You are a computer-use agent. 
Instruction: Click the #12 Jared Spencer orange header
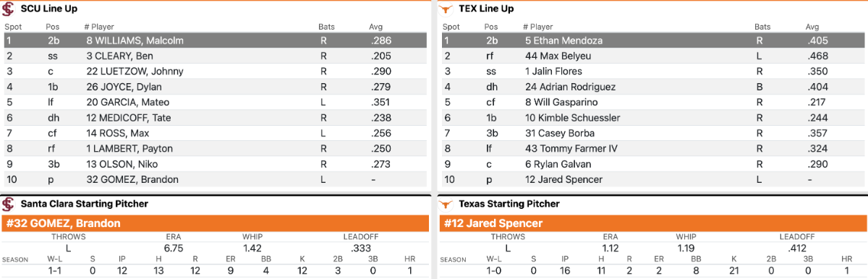pyautogui.click(x=652, y=223)
